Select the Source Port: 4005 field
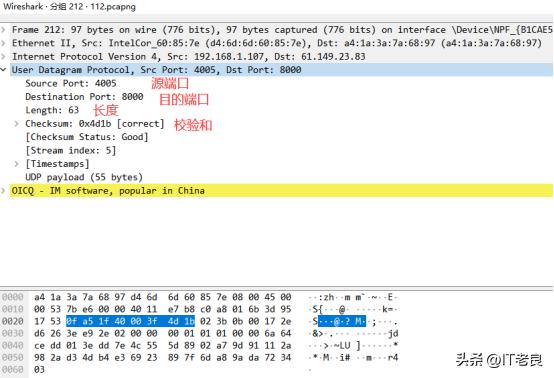 click(71, 83)
